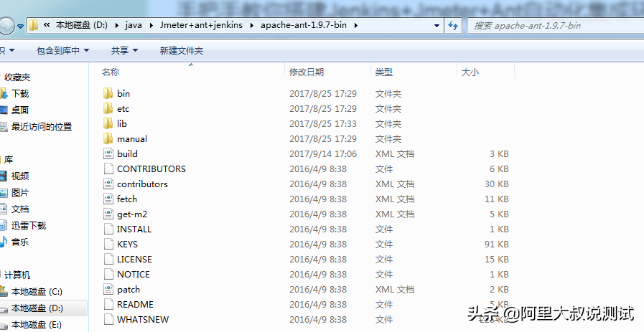Expand arrow after 本地磁盘 (D:) breadcrumb
Image resolution: width=644 pixels, height=332 pixels.
(x=116, y=25)
